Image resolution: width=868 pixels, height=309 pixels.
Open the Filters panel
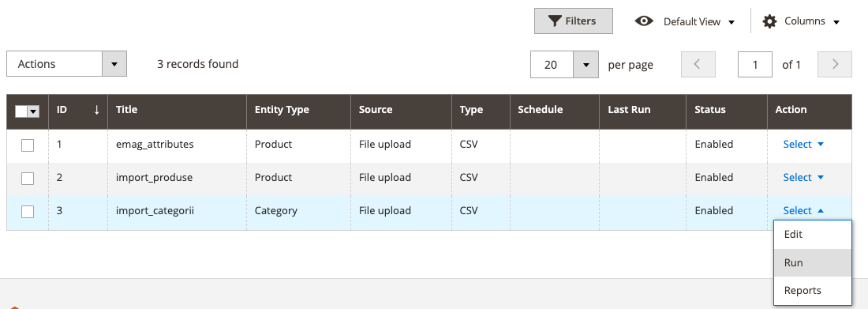(x=573, y=21)
